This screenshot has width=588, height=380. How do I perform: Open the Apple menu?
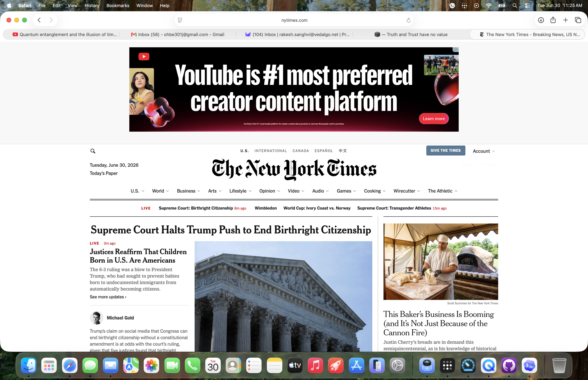pos(9,5)
